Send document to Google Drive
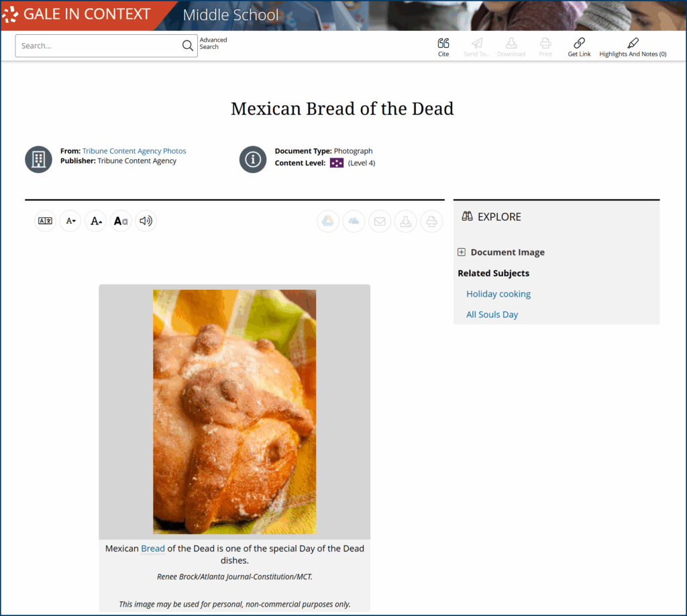The width and height of the screenshot is (687, 616). coord(328,221)
